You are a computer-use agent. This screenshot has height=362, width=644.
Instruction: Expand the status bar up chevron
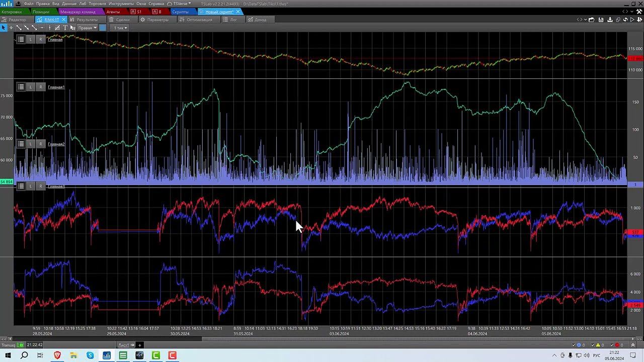pyautogui.click(x=633, y=345)
